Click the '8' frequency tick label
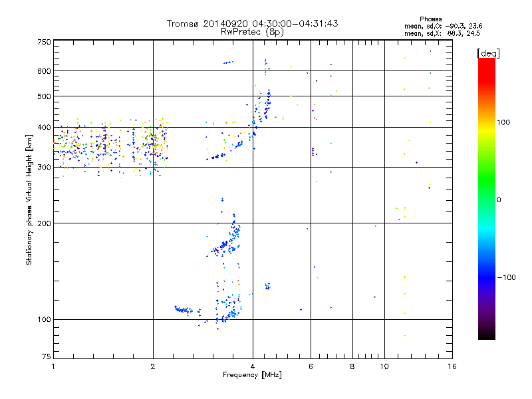Image resolution: width=532 pixels, height=399 pixels. [x=352, y=366]
